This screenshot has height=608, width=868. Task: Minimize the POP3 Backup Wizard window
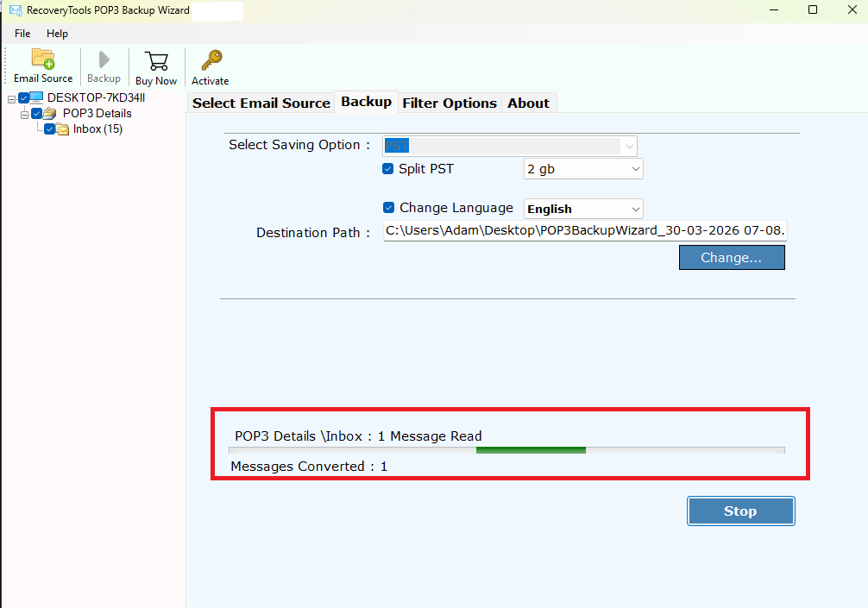tap(774, 10)
